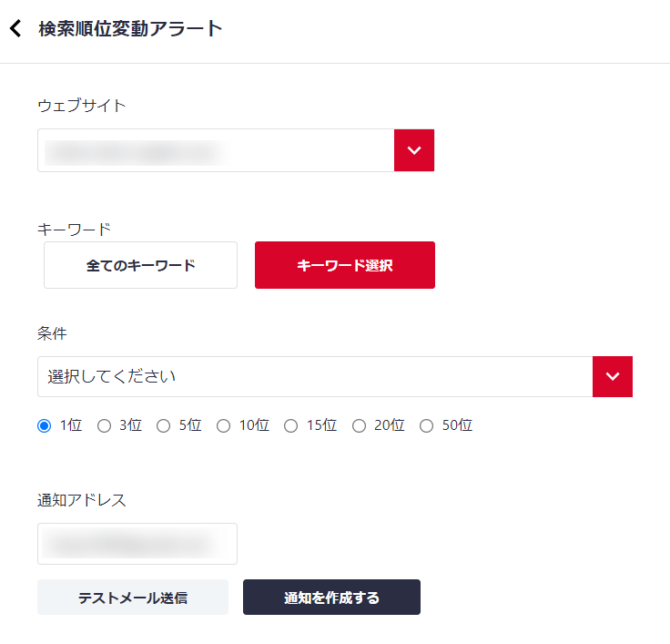The image size is (670, 644).
Task: Select the 3位 radio button
Action: (x=104, y=426)
